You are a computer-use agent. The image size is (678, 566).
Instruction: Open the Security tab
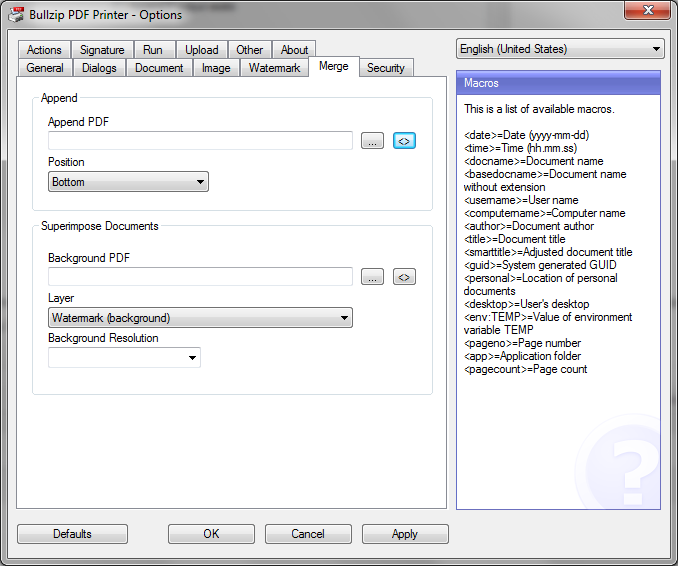pyautogui.click(x=386, y=68)
